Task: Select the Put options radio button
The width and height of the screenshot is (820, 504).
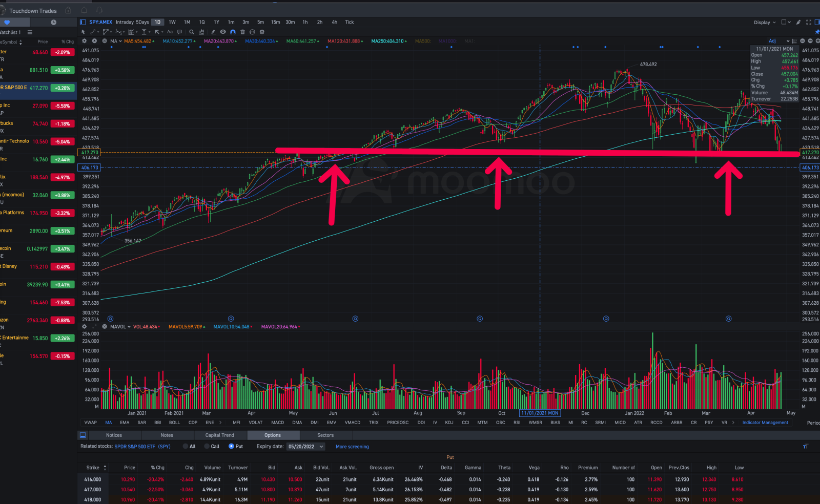Action: (x=231, y=447)
